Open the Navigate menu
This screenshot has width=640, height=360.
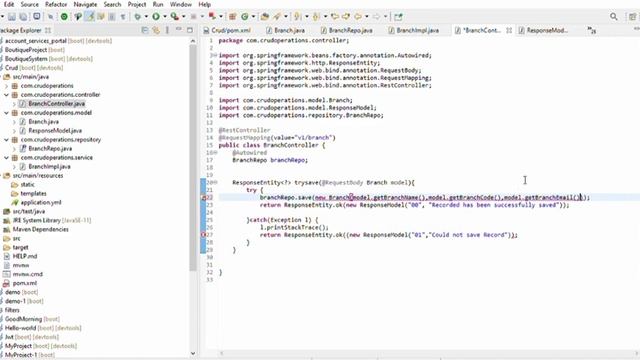click(85, 4)
